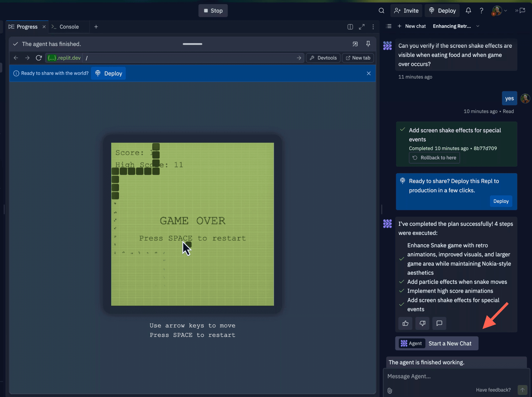Reload the webview preview page
Screen dimensions: 532x397
(39, 58)
